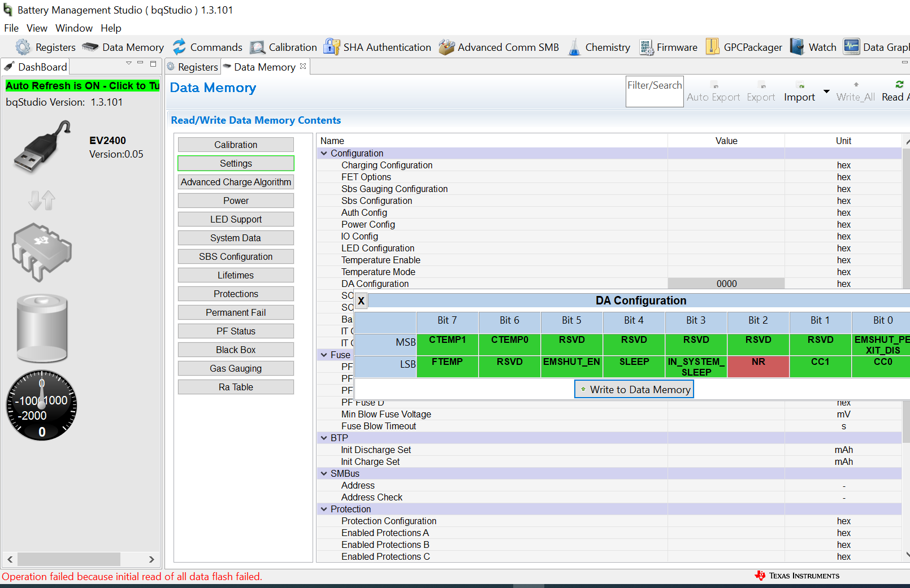The height and width of the screenshot is (588, 910).
Task: Click the current gauge dial in DashBoard
Action: (x=41, y=405)
